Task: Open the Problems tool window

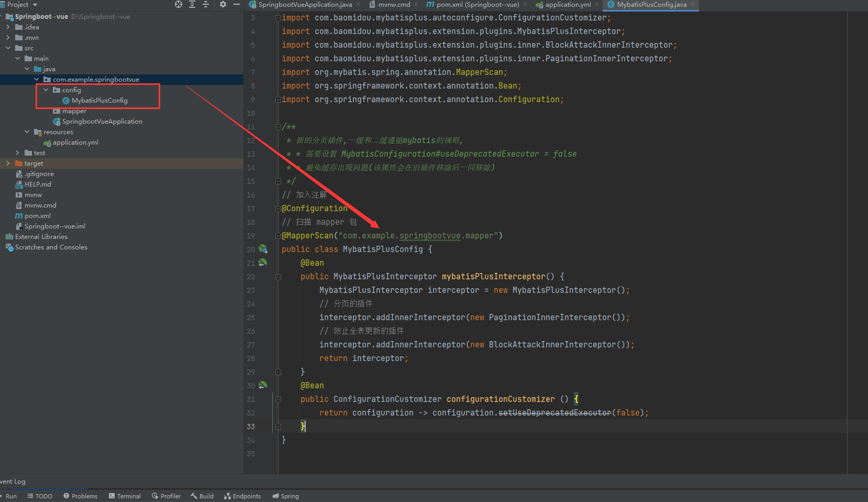Action: coord(80,496)
